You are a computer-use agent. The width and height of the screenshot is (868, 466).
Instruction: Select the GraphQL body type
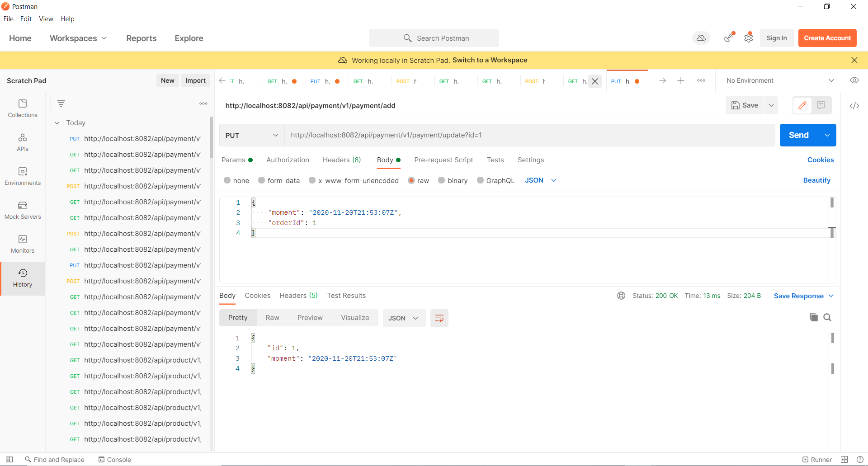click(480, 180)
